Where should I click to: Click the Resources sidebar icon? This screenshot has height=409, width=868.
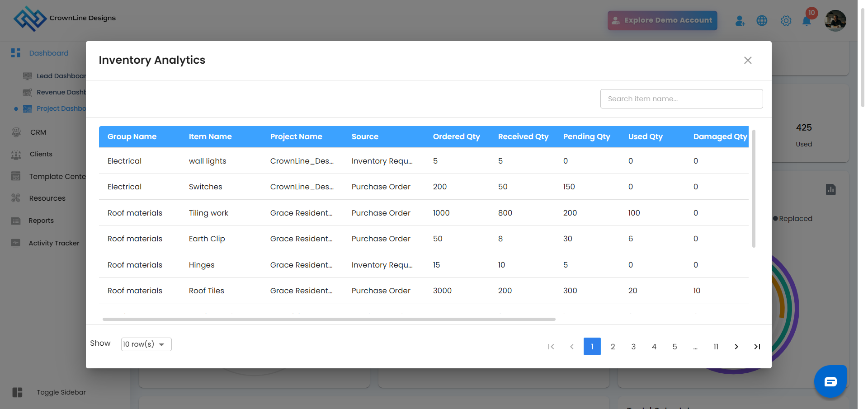coord(16,198)
